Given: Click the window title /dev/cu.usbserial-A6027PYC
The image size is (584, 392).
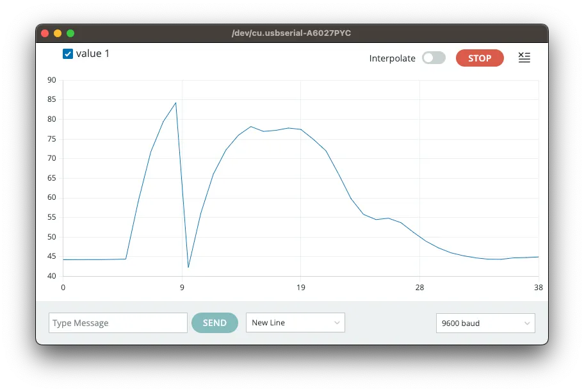Looking at the screenshot, I should point(291,33).
